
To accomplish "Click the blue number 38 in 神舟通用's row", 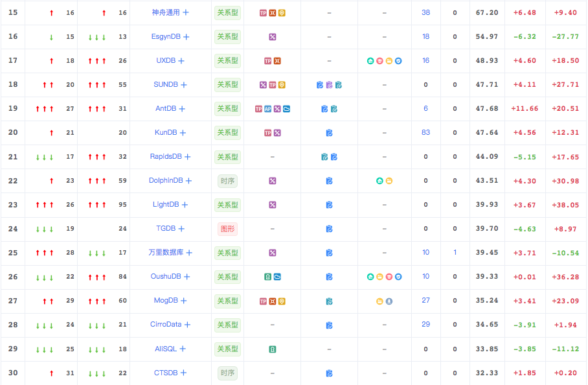I will click(425, 12).
